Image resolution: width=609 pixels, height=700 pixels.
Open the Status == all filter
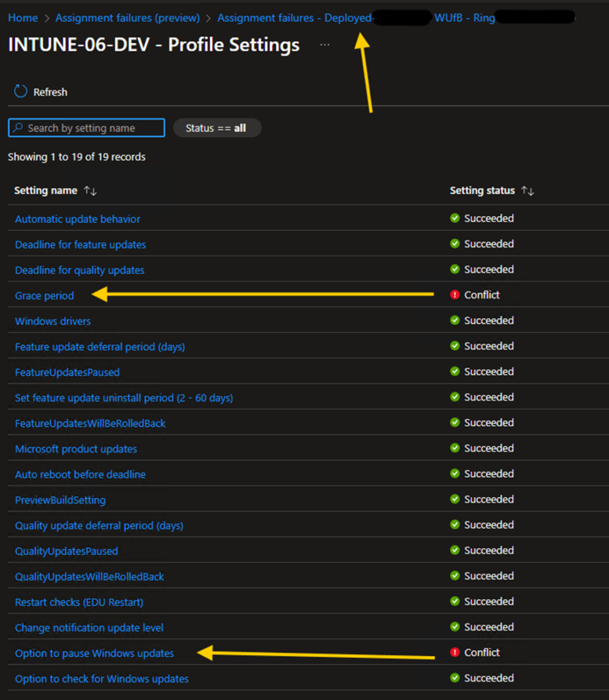point(217,128)
